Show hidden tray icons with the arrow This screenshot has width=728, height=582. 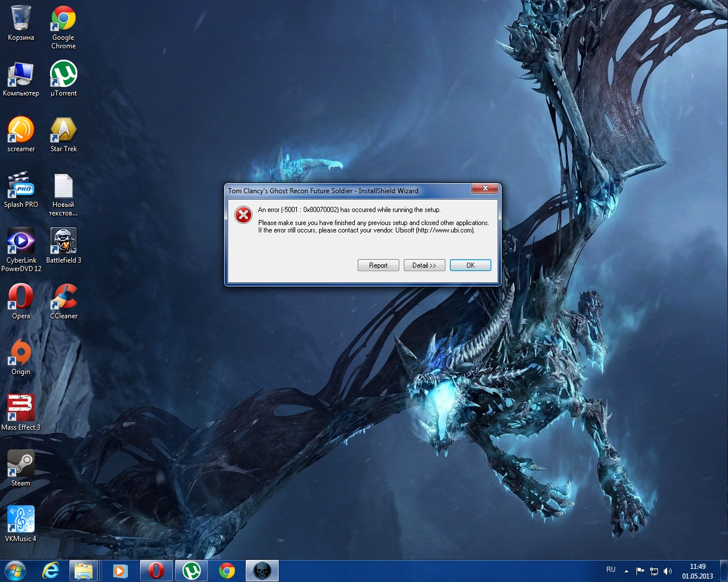pos(626,571)
